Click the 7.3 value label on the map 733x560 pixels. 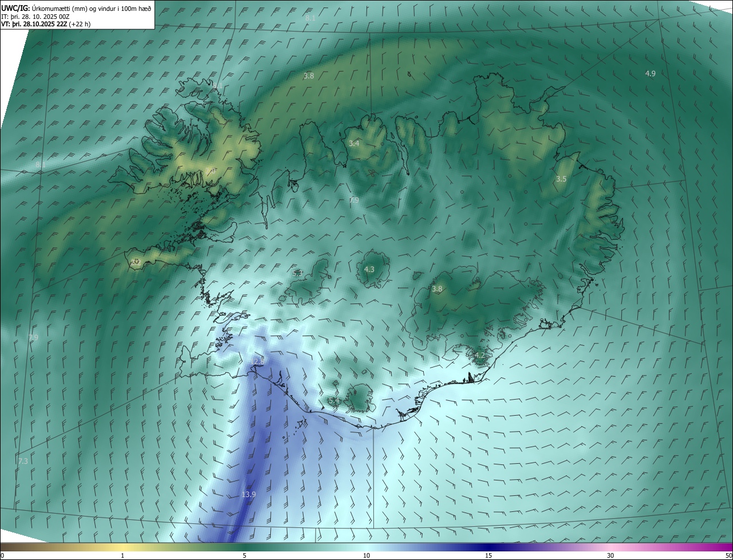pyautogui.click(x=23, y=461)
